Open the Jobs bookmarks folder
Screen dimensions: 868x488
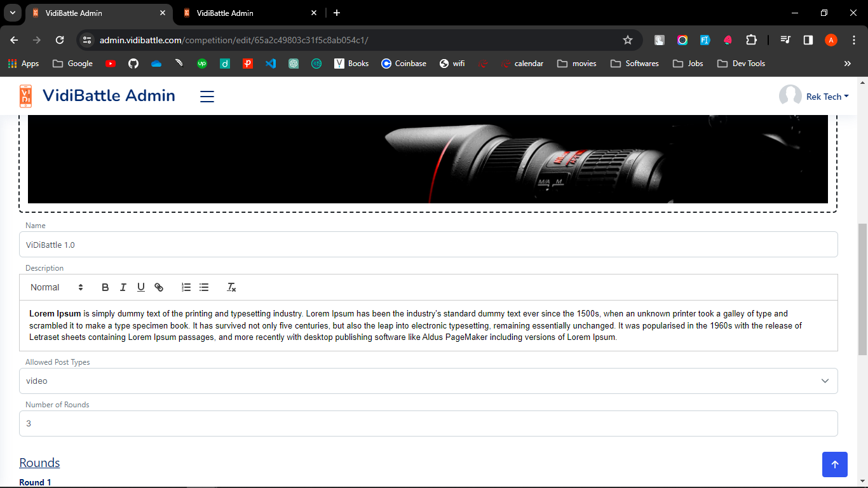pyautogui.click(x=688, y=64)
